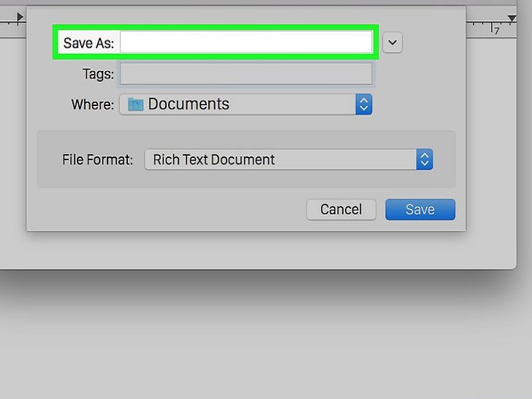532x399 pixels.
Task: Open the Where location popup showing Documents
Action: tap(246, 104)
